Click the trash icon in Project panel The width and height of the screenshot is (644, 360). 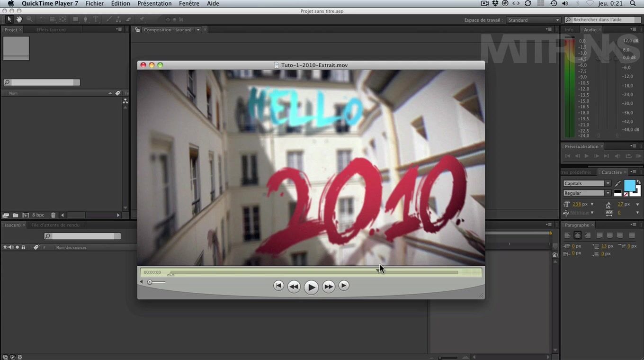click(53, 216)
